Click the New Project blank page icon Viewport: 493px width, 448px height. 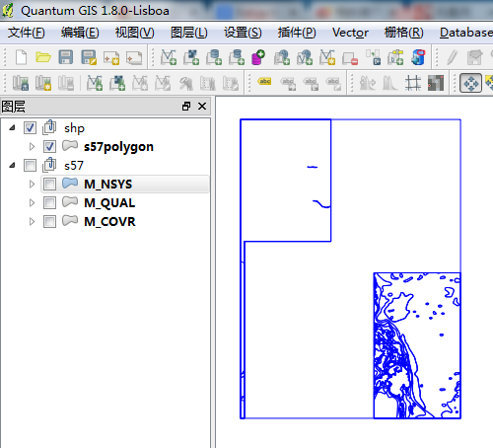(22, 57)
